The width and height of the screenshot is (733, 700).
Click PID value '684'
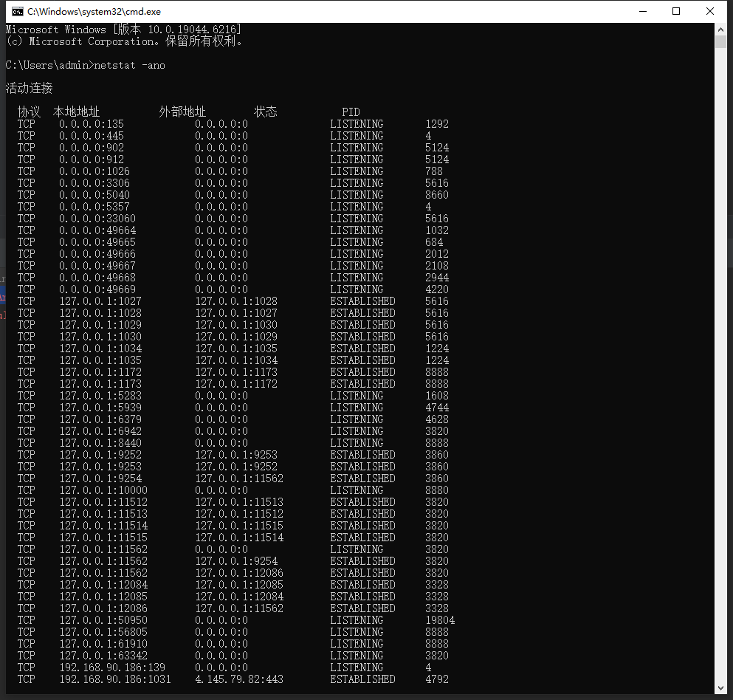tap(434, 241)
